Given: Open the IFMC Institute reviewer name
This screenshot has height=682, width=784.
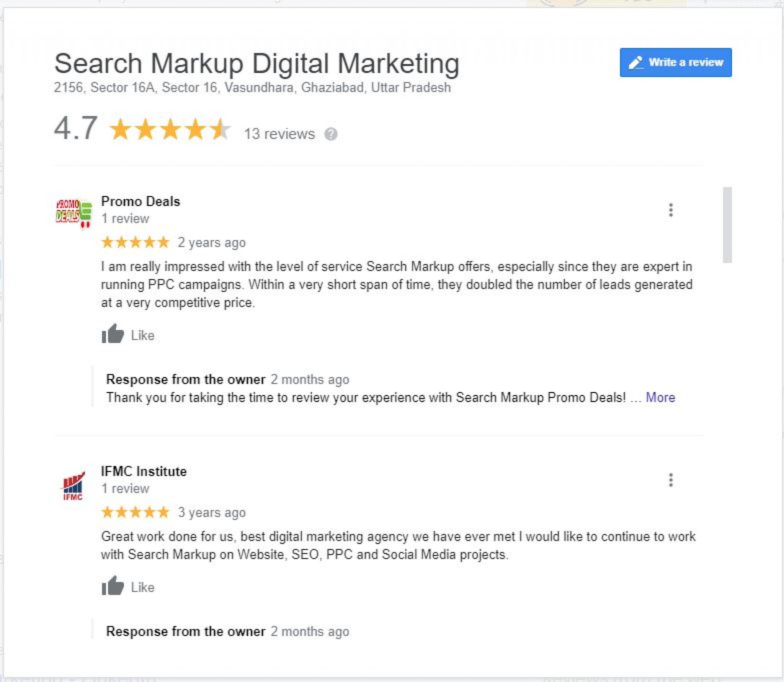Looking at the screenshot, I should pyautogui.click(x=144, y=471).
